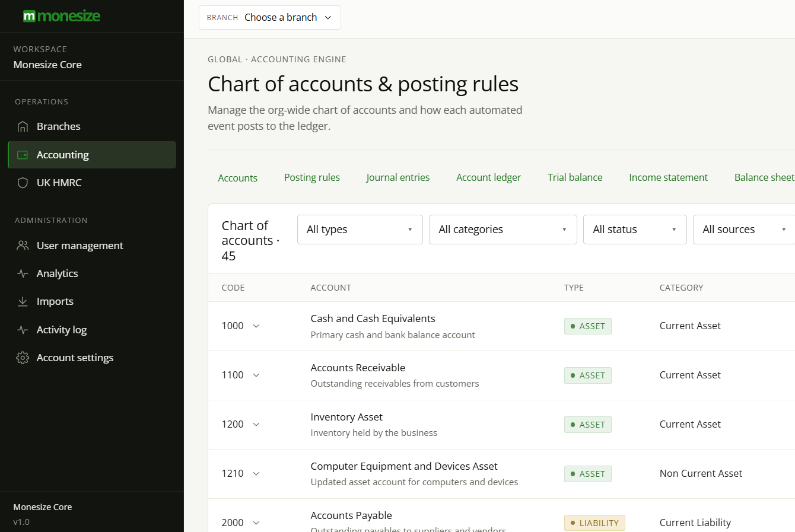Click Non Current Asset category text
The width and height of the screenshot is (795, 532).
click(x=701, y=473)
